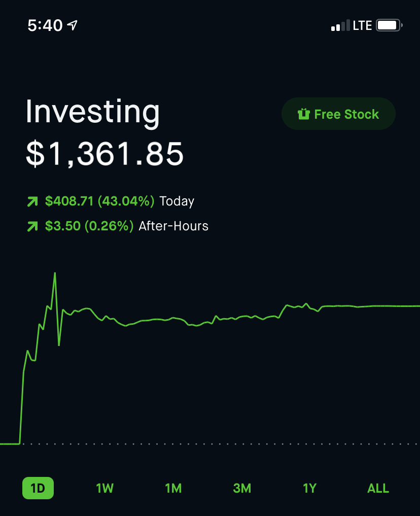Tap the Investing heading

(x=92, y=112)
